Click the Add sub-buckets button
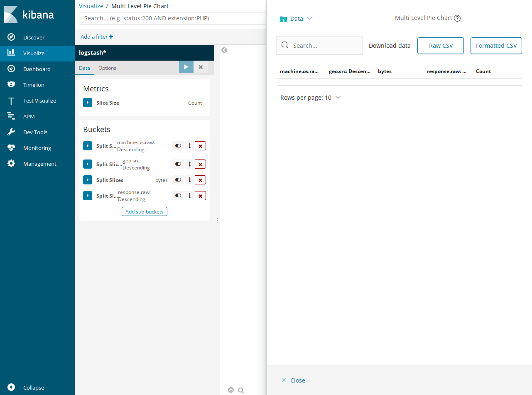Viewport: 532px width, 395px height. point(144,211)
